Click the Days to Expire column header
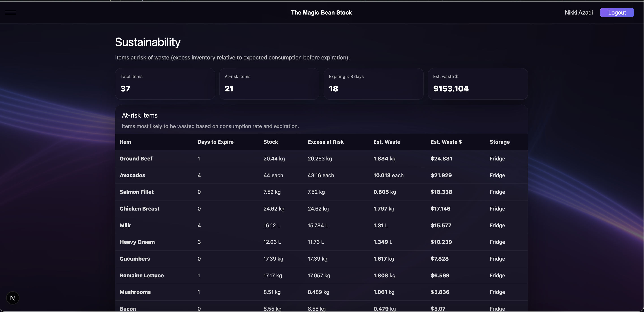644x312 pixels. coord(215,142)
